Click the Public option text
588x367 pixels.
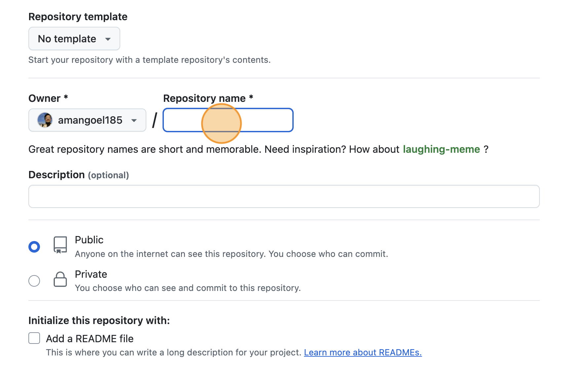point(89,239)
